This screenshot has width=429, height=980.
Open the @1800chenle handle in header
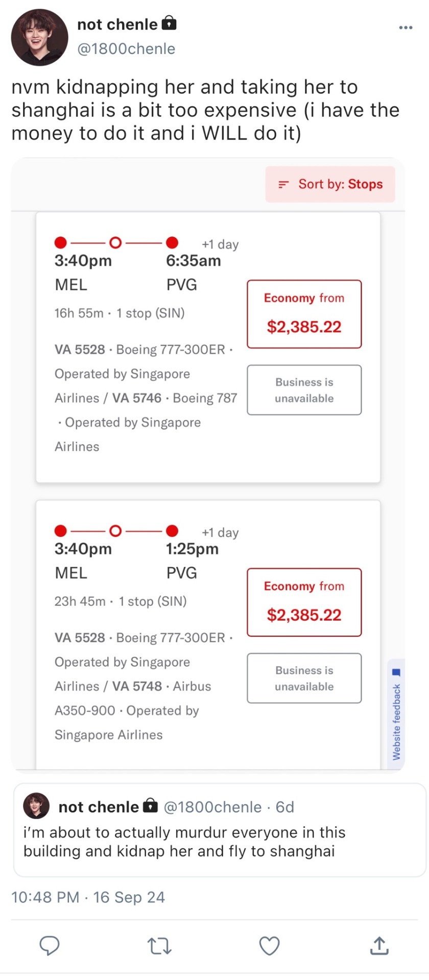(126, 49)
